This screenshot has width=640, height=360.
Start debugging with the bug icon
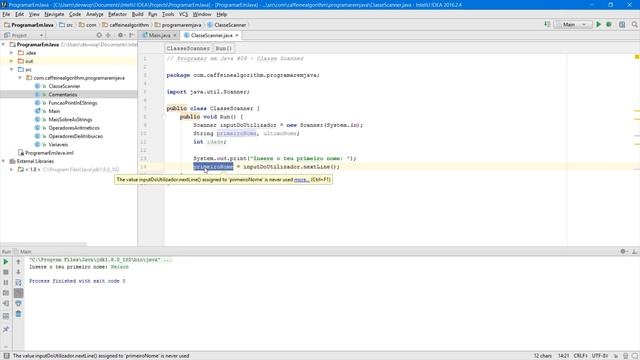tap(609, 24)
